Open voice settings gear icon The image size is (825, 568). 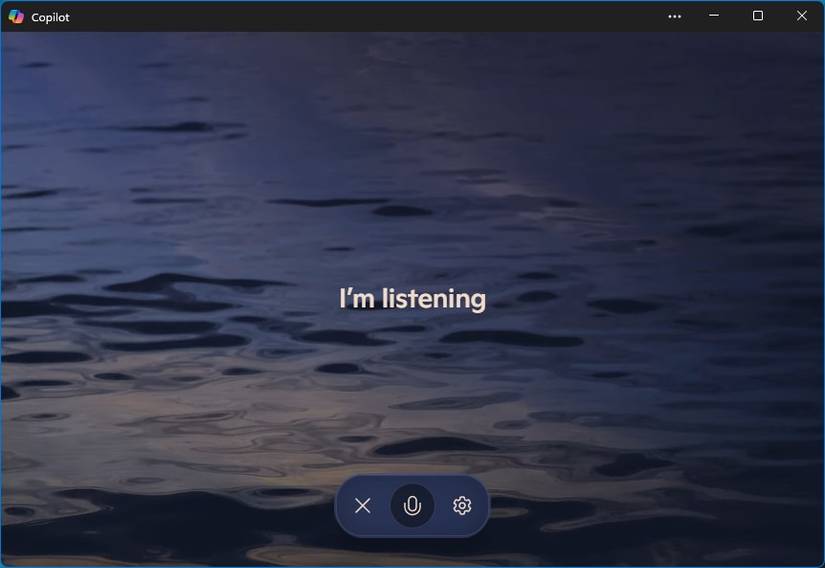click(462, 505)
